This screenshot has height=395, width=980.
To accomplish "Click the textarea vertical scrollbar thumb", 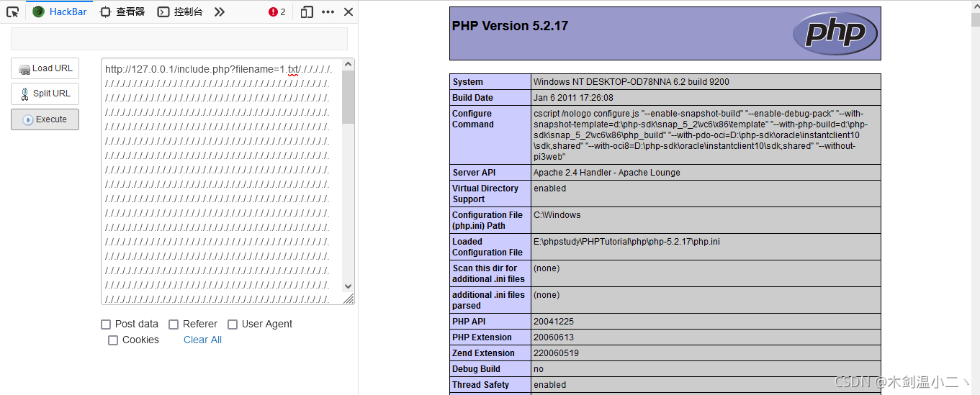I will [349, 97].
